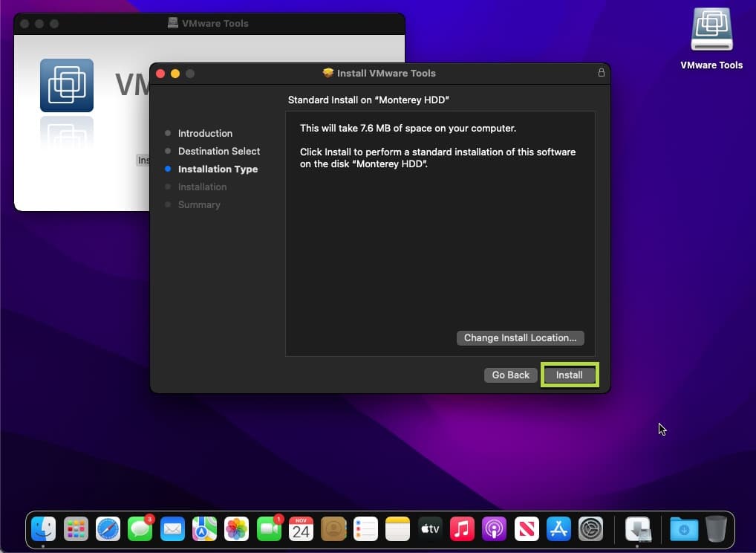Screen dimensions: 756x553
Task: Click VMware Tools logo in background window
Action: tap(67, 85)
